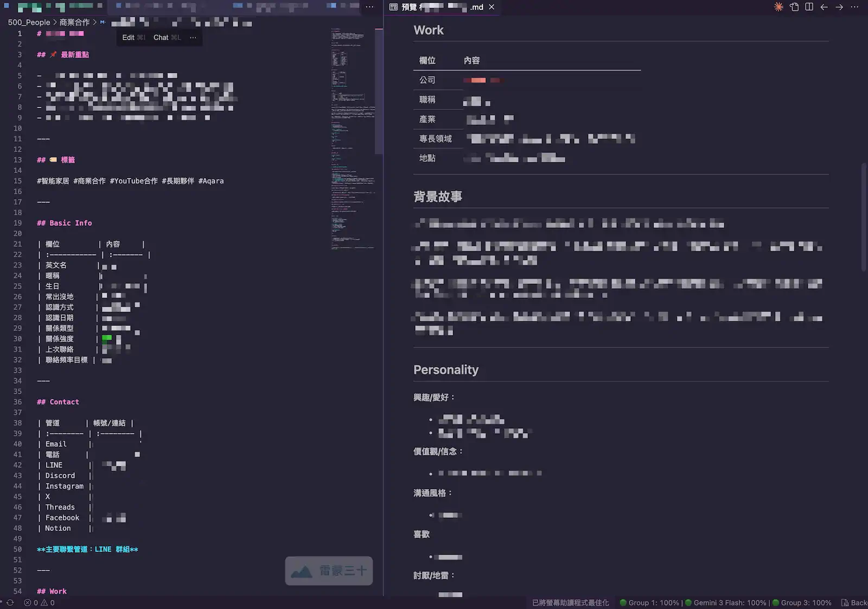Screen dimensions: 868x609
Task: Click the show source file icon
Action: tap(794, 7)
